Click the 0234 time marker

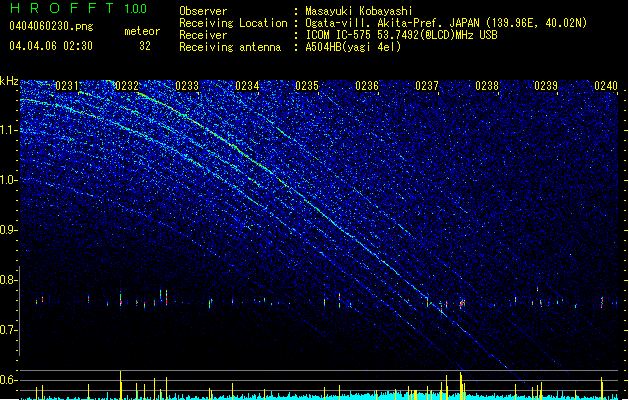pyautogui.click(x=247, y=86)
